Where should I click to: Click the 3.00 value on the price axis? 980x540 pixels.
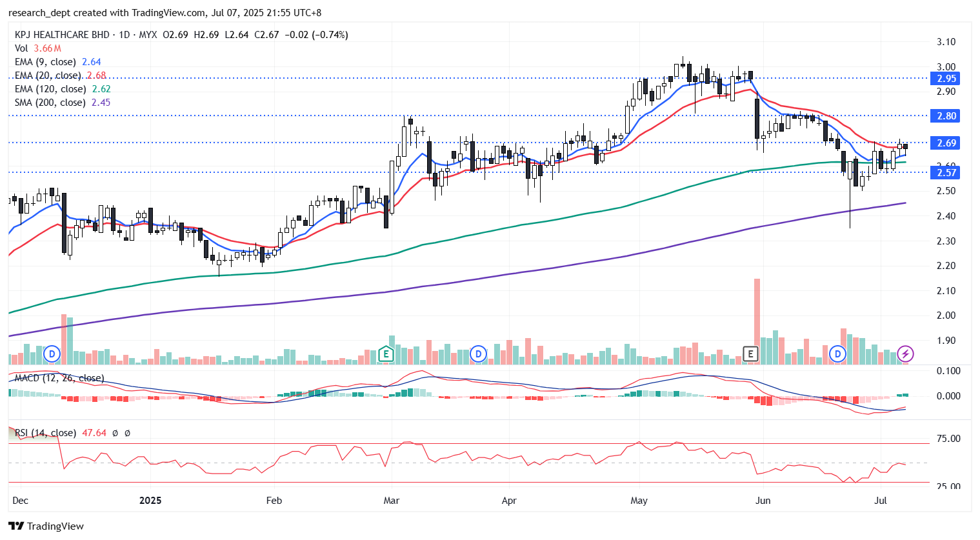(x=946, y=67)
